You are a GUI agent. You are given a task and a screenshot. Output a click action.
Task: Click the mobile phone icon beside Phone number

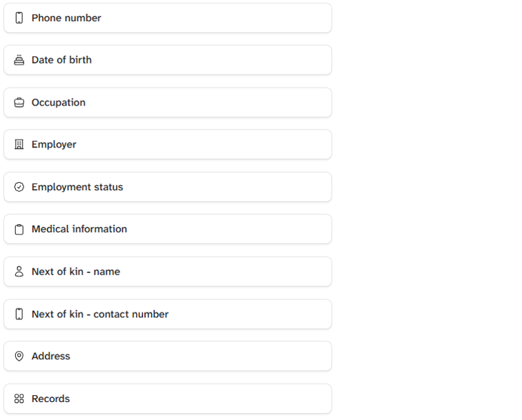click(x=19, y=18)
